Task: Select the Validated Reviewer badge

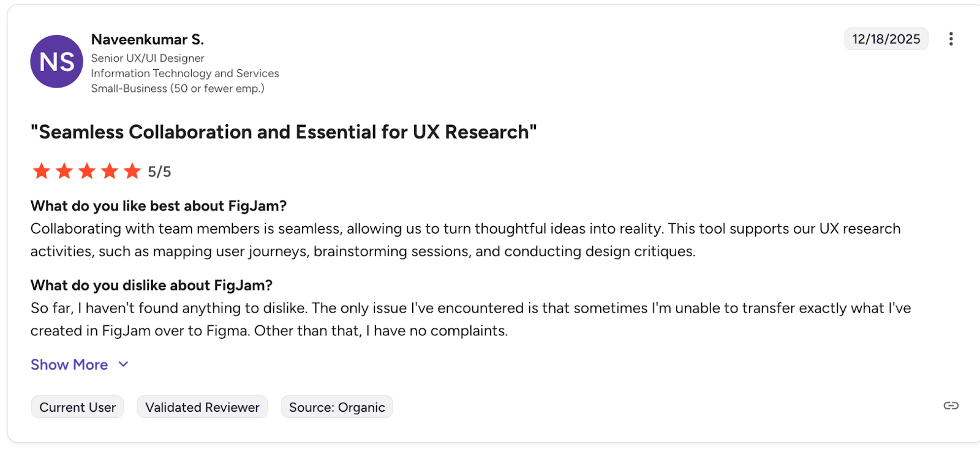Action: pos(202,407)
